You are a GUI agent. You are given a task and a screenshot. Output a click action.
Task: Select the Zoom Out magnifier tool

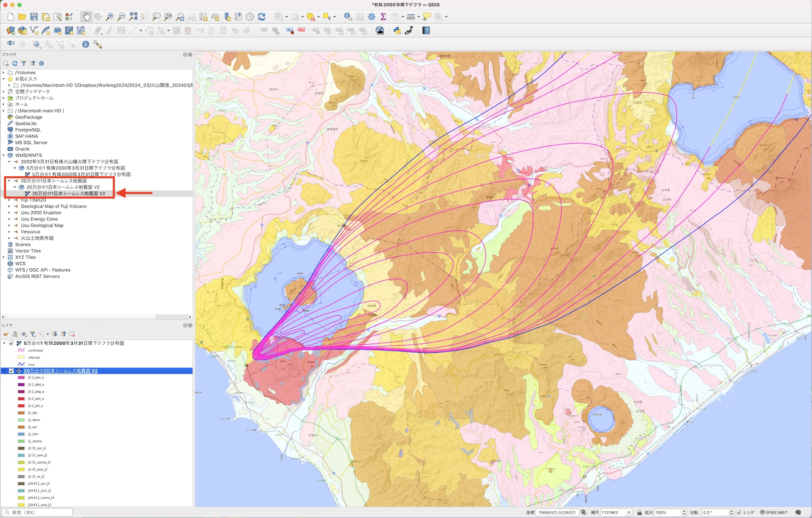(x=121, y=17)
